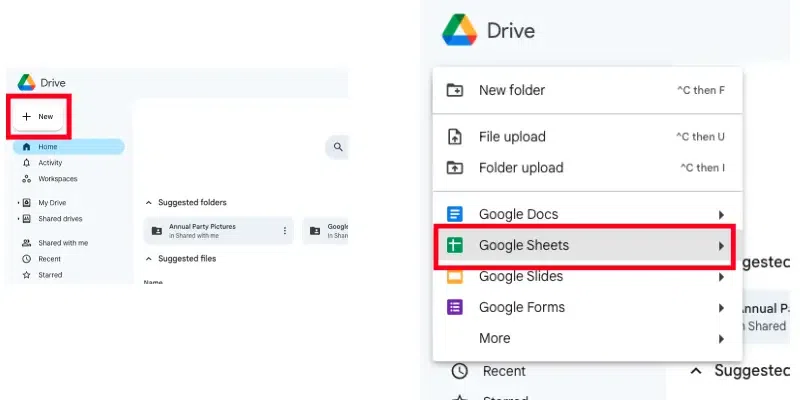Expand the My Drive tree arrow
The height and width of the screenshot is (400, 800).
18,203
